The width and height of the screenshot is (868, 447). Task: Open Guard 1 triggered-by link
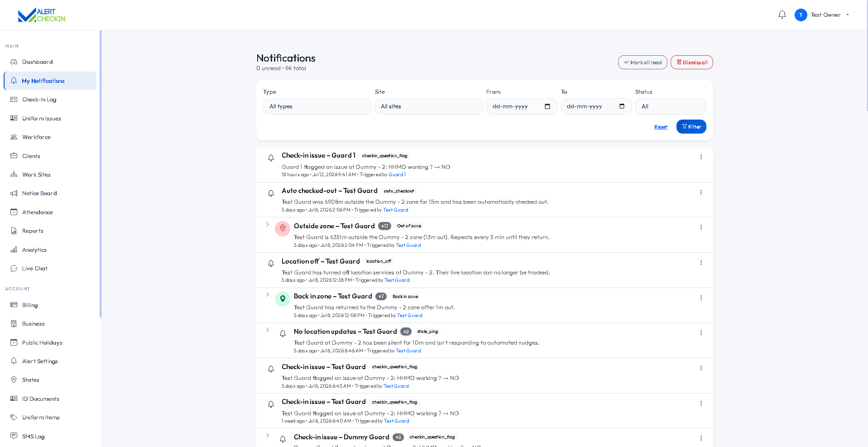[397, 175]
